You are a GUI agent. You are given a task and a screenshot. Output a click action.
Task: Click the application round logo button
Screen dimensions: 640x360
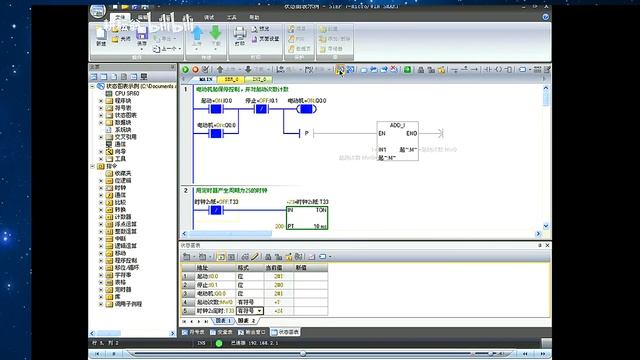(98, 11)
